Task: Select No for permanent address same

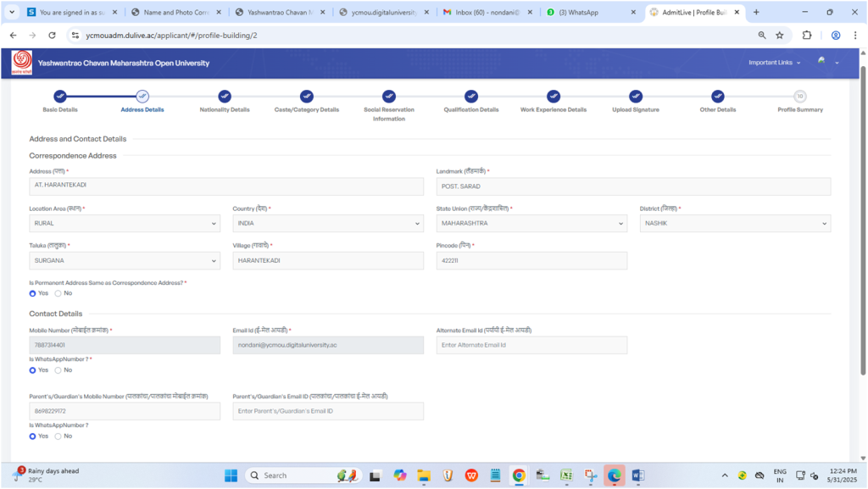Action: pos(58,293)
